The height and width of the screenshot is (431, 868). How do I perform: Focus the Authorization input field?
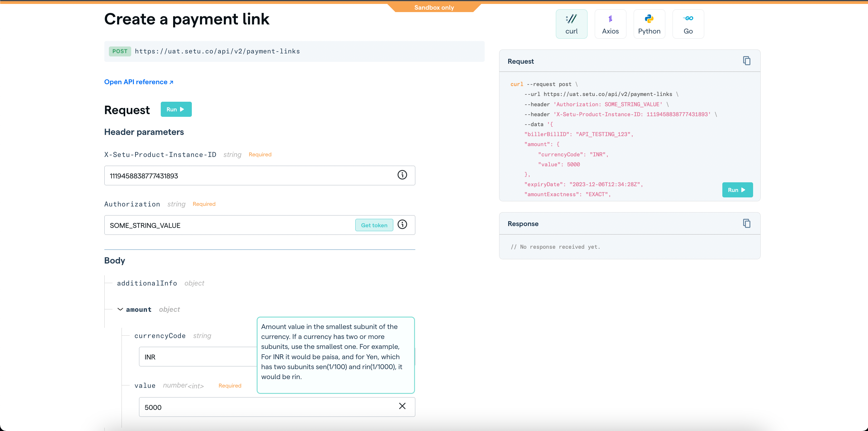click(229, 225)
